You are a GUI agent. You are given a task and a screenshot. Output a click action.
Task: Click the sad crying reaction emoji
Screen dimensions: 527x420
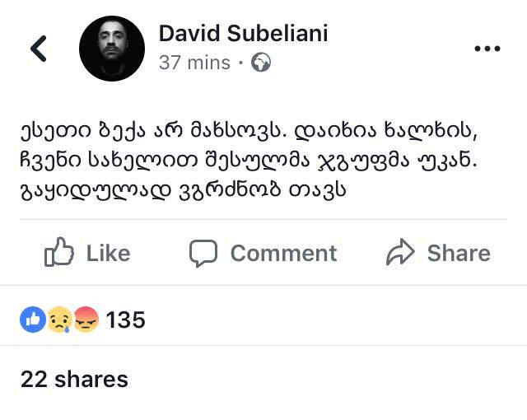point(59,320)
